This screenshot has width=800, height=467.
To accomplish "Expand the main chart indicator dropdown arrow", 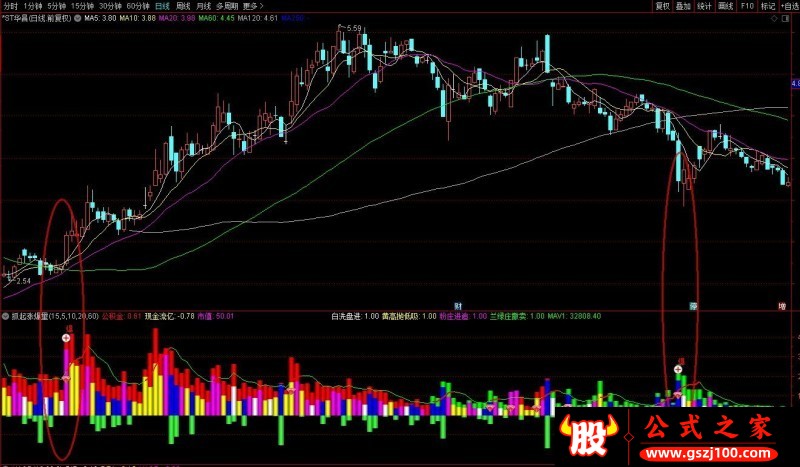I will (78, 18).
